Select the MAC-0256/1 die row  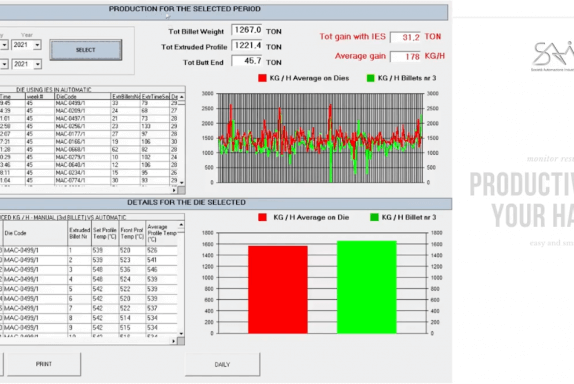coord(89,126)
